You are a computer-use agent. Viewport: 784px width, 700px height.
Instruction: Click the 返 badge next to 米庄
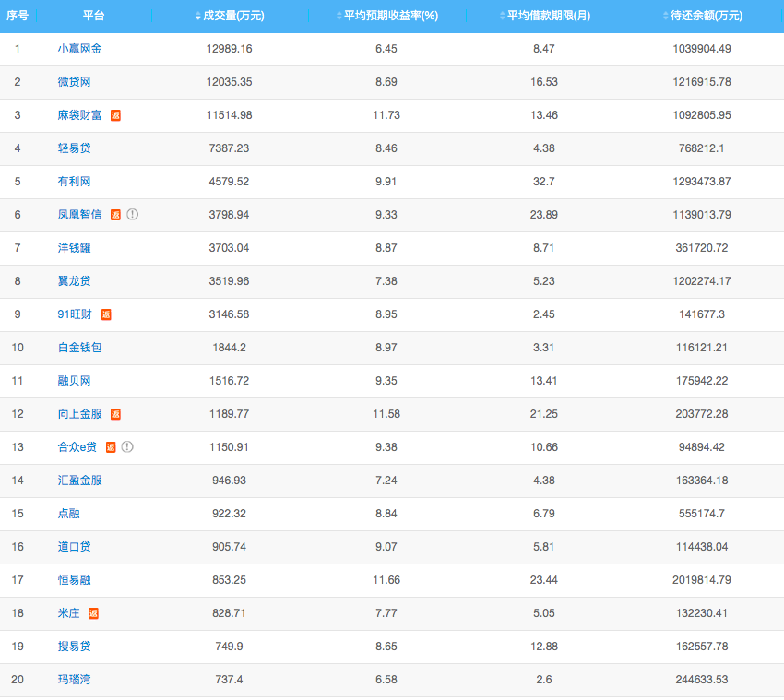(x=93, y=613)
